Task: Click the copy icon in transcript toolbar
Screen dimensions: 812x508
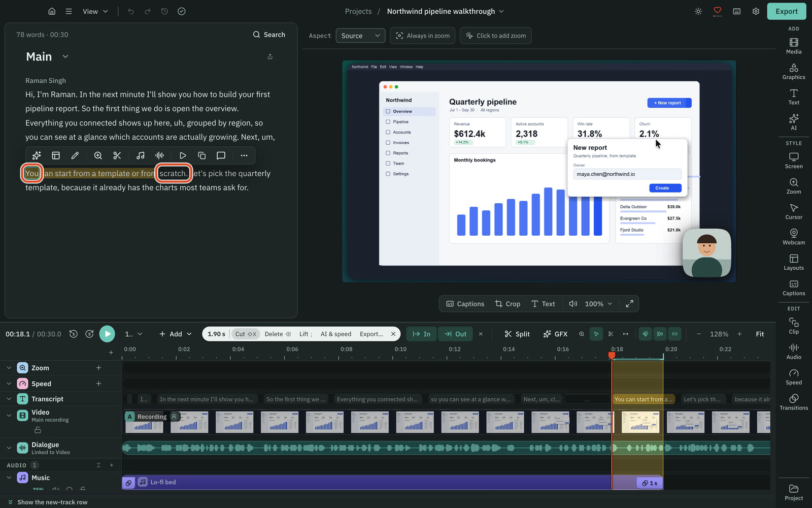Action: coord(202,155)
